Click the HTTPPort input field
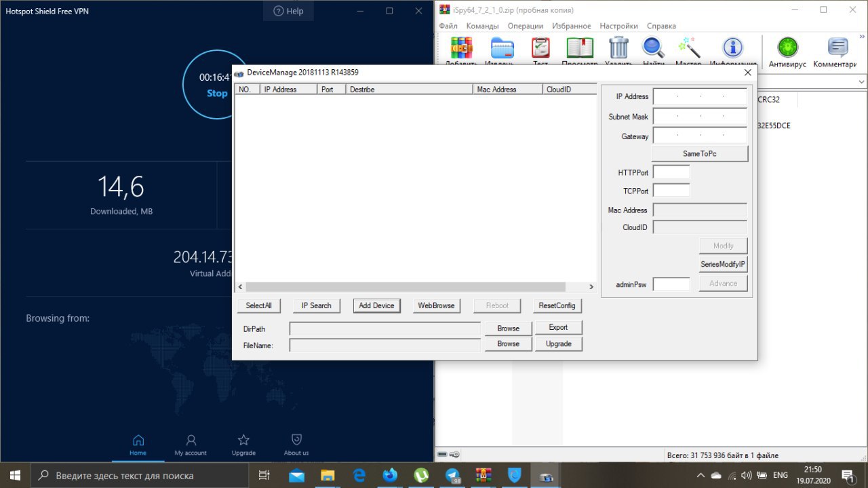This screenshot has height=488, width=868. [671, 172]
